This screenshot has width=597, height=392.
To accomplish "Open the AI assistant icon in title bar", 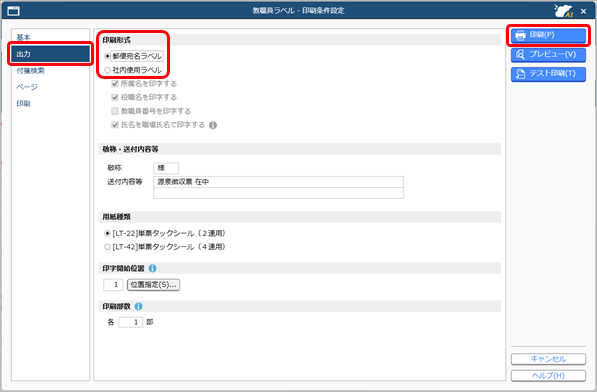I will [x=563, y=11].
